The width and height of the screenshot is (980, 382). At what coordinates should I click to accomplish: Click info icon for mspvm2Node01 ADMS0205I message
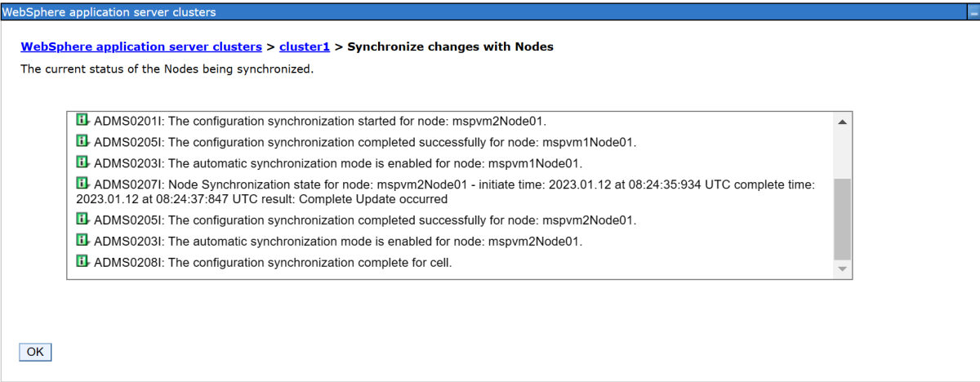pos(82,220)
